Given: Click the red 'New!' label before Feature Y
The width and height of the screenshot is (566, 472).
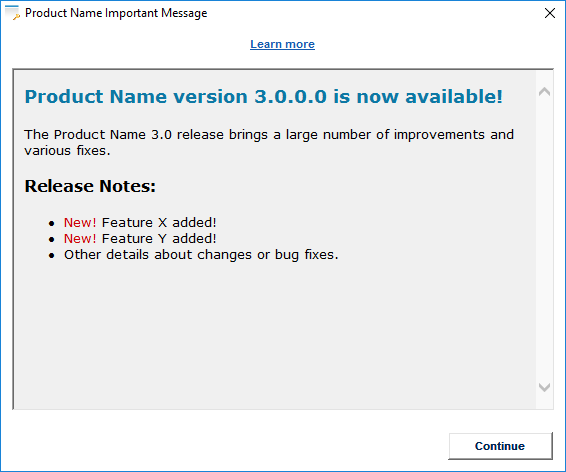Looking at the screenshot, I should point(80,239).
